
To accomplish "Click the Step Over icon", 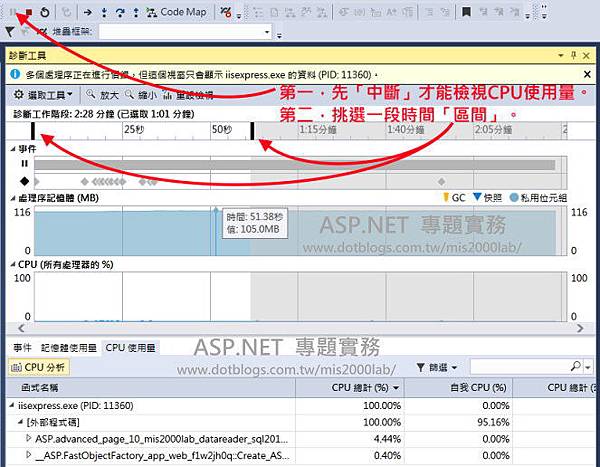I will (x=120, y=13).
